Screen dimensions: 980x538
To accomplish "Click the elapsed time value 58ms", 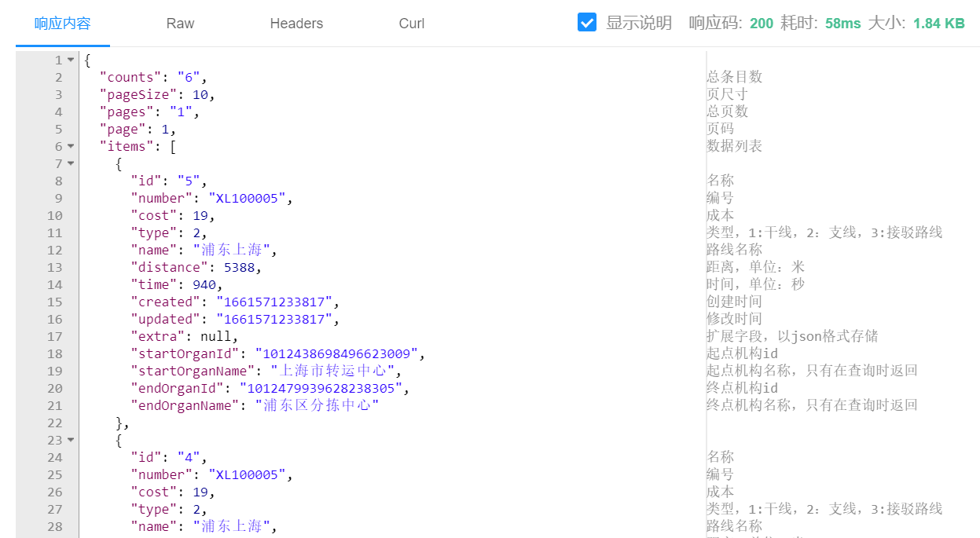I will pyautogui.click(x=843, y=24).
